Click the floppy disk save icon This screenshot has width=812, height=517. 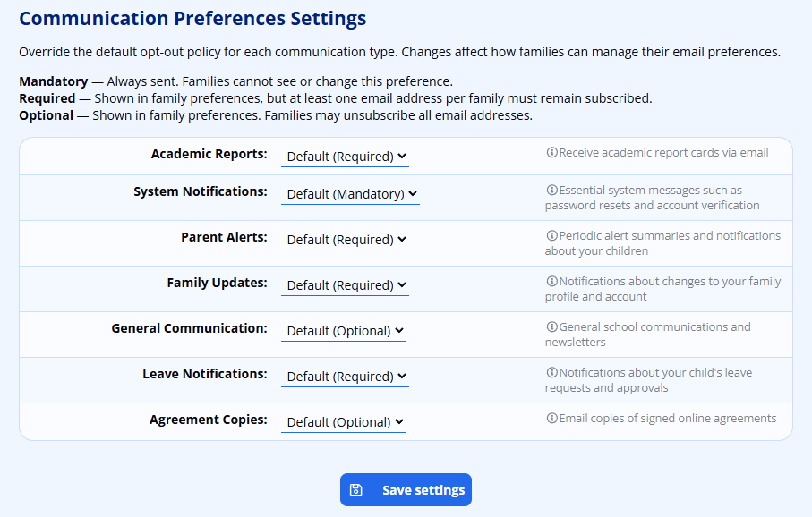click(x=356, y=490)
